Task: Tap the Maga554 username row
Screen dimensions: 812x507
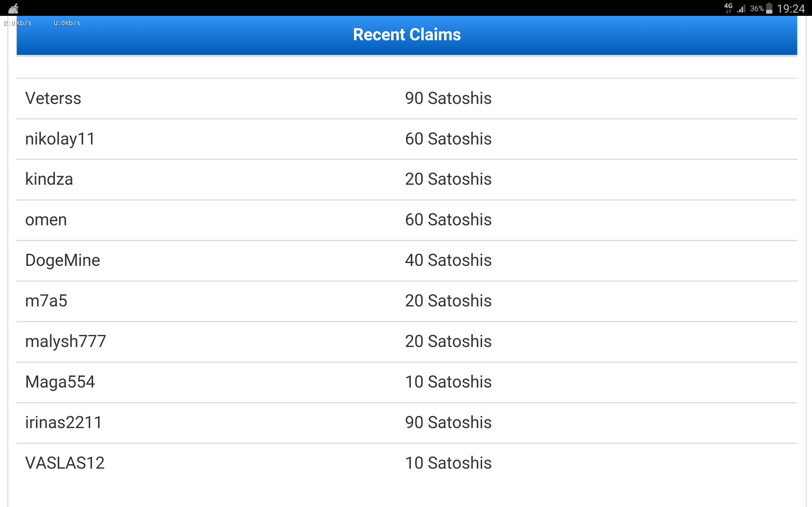Action: point(60,382)
